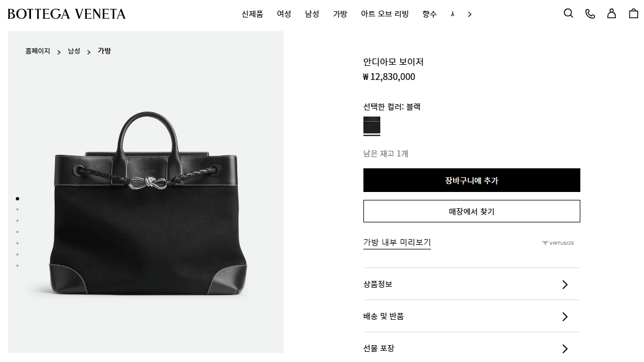Expand the 선물 포장 section
644x362 pixels.
point(472,348)
